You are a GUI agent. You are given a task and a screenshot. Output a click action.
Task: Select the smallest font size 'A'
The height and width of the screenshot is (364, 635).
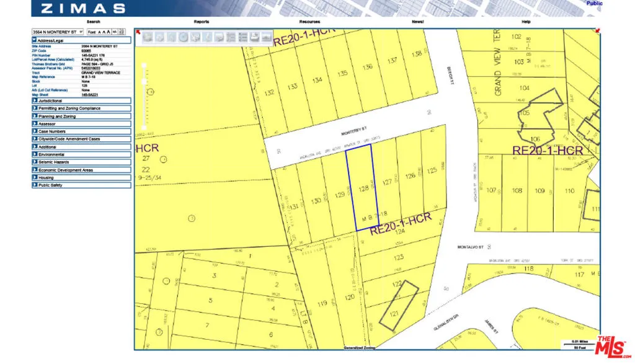click(x=100, y=32)
